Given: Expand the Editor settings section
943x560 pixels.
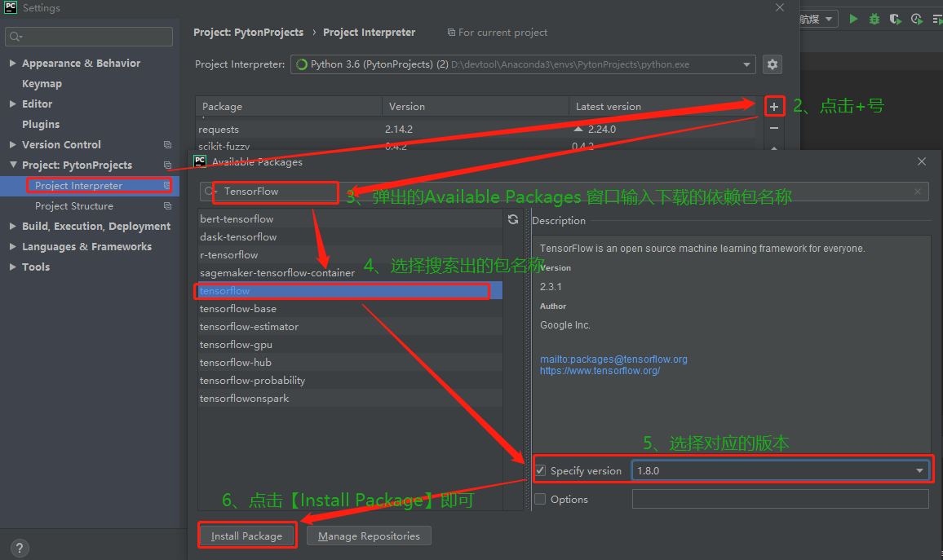Looking at the screenshot, I should (x=12, y=104).
